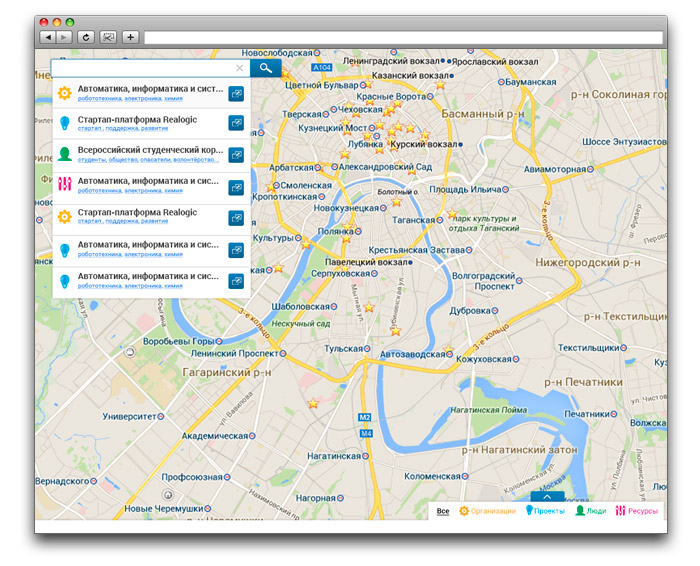This screenshot has height=566, width=700.
Task: Click the pink resources icon in results
Action: point(64,185)
